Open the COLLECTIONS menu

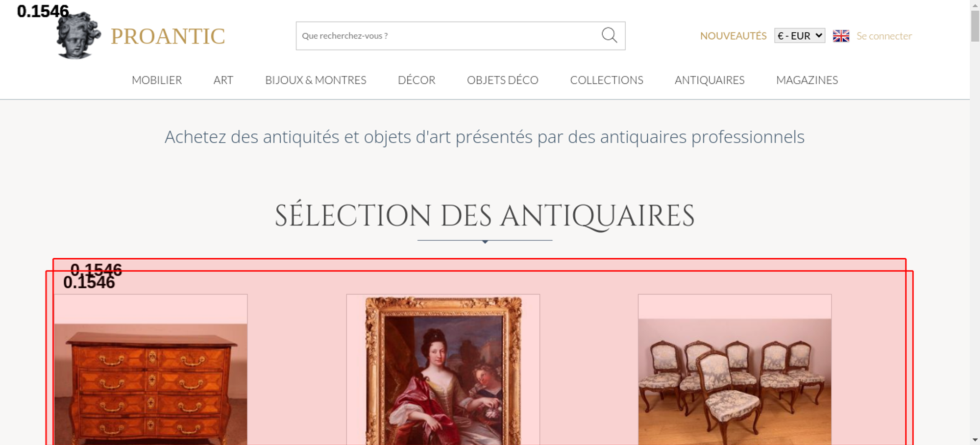pos(607,80)
